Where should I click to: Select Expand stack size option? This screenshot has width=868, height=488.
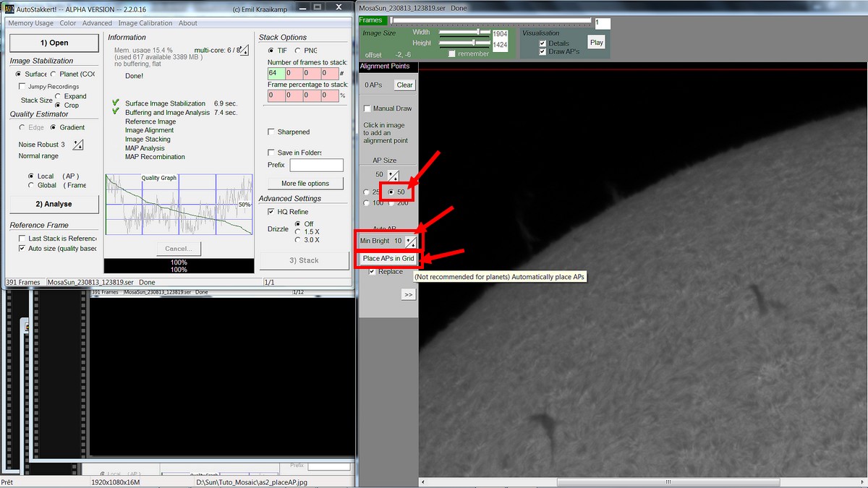click(70, 96)
